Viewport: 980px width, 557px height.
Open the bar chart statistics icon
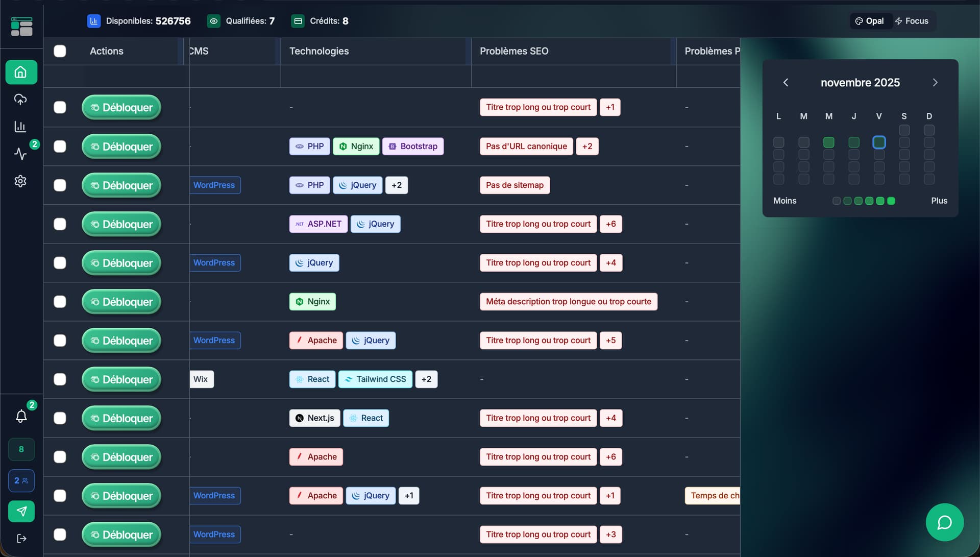(x=20, y=127)
